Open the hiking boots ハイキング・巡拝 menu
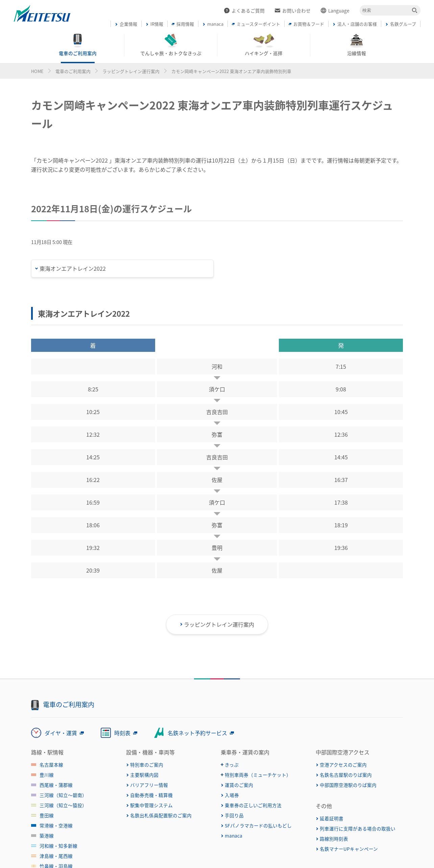 [x=264, y=45]
